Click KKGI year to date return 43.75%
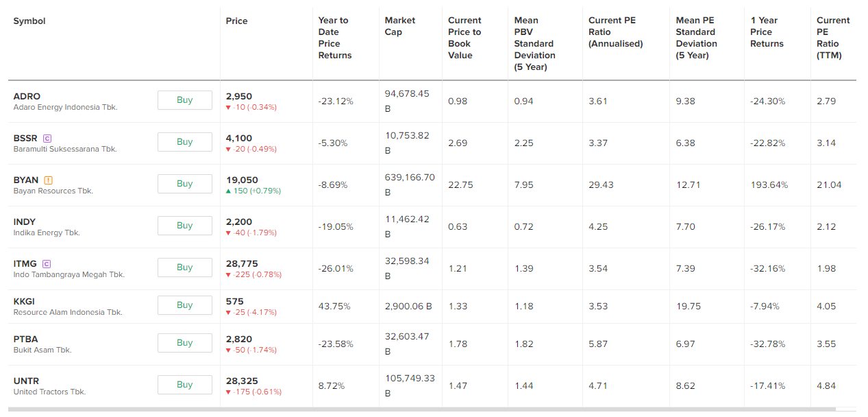This screenshot has height=417, width=868. pyautogui.click(x=334, y=307)
